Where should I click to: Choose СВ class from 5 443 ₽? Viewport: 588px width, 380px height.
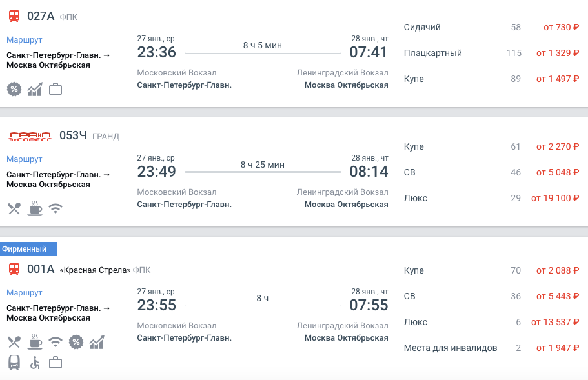coord(491,296)
